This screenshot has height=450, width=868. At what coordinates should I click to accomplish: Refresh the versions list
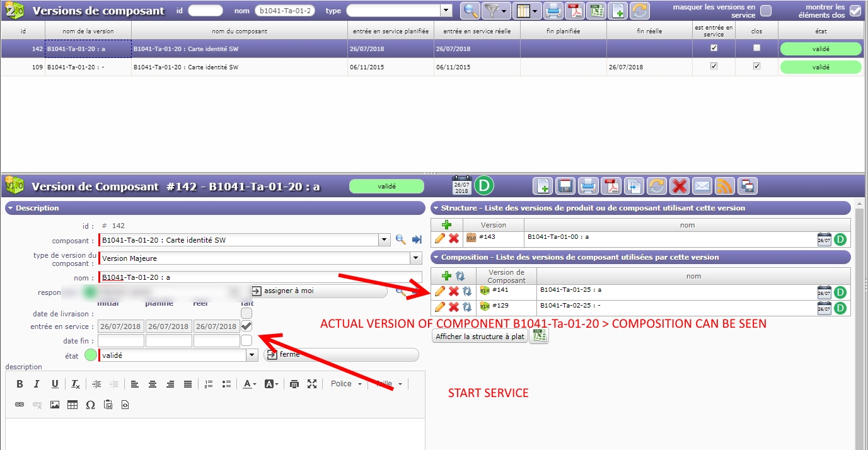pos(640,10)
